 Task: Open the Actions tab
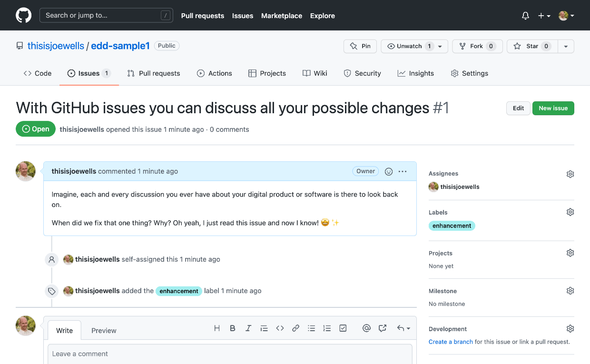[x=215, y=73]
